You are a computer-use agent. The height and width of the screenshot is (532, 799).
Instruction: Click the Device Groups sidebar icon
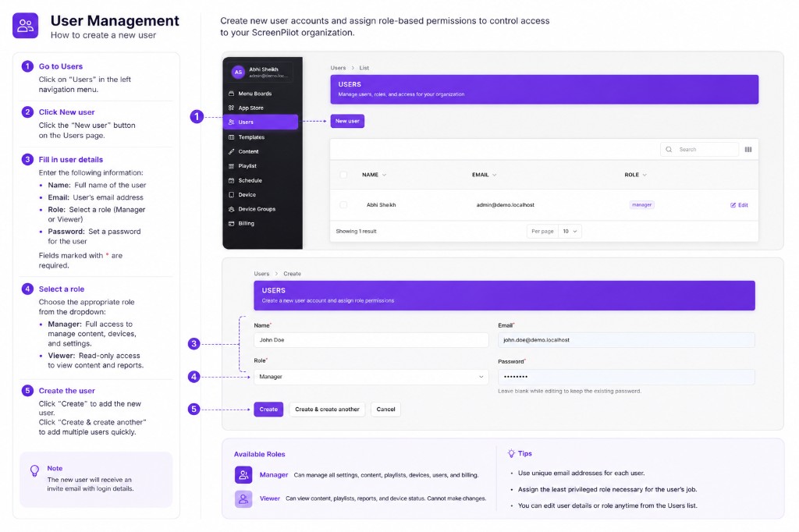tap(231, 209)
